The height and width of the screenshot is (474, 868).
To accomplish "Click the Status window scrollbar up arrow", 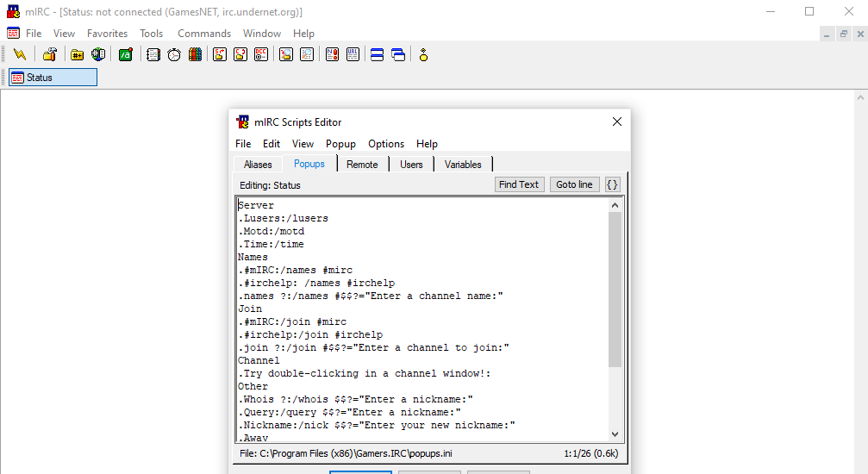I will pos(860,97).
